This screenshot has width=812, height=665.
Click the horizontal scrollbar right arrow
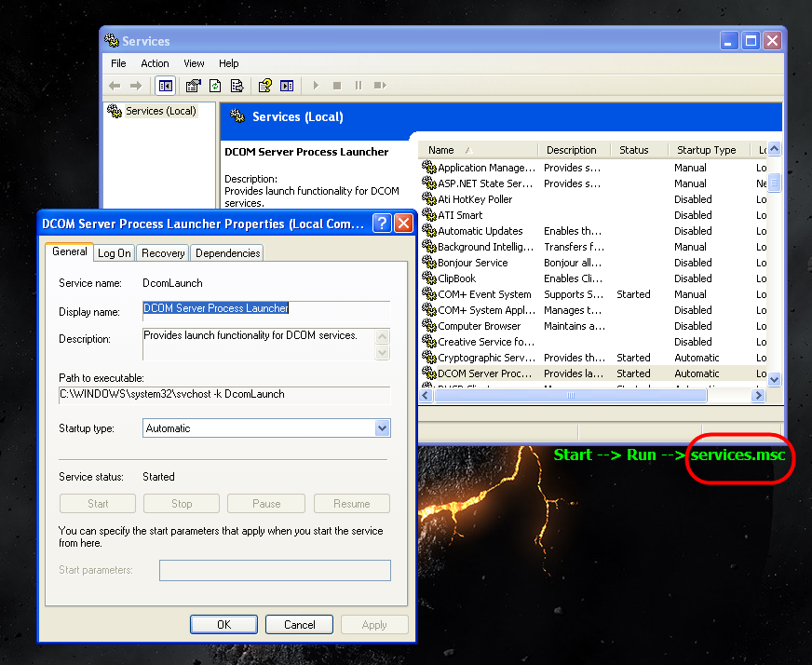tap(758, 395)
